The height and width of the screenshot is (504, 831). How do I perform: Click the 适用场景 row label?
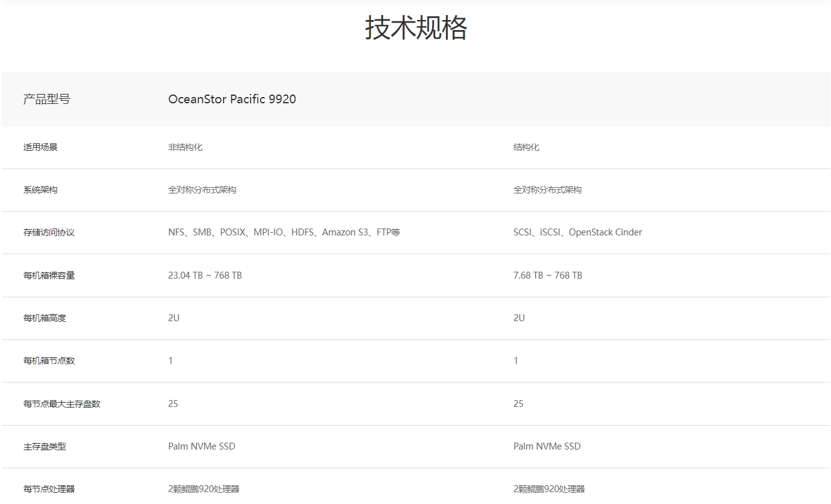pos(40,147)
